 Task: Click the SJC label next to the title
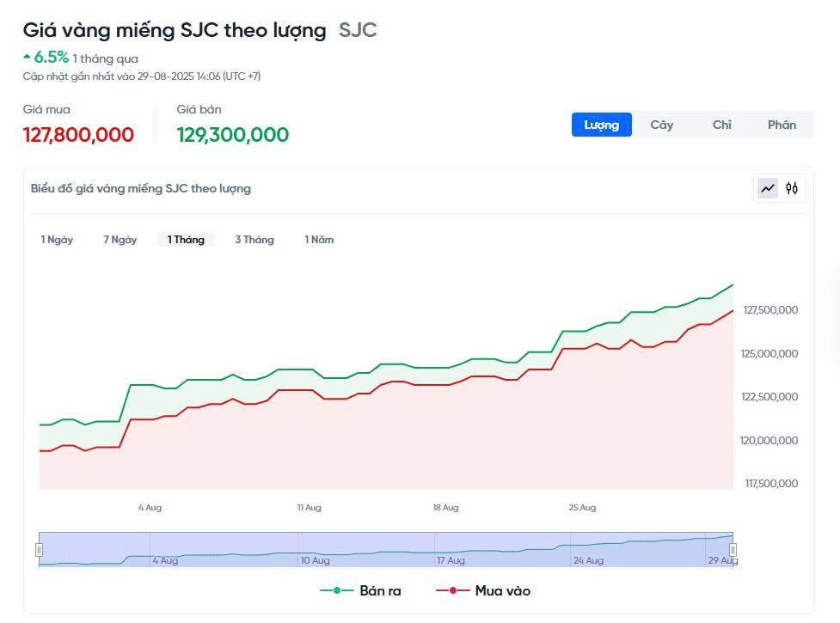click(x=360, y=30)
